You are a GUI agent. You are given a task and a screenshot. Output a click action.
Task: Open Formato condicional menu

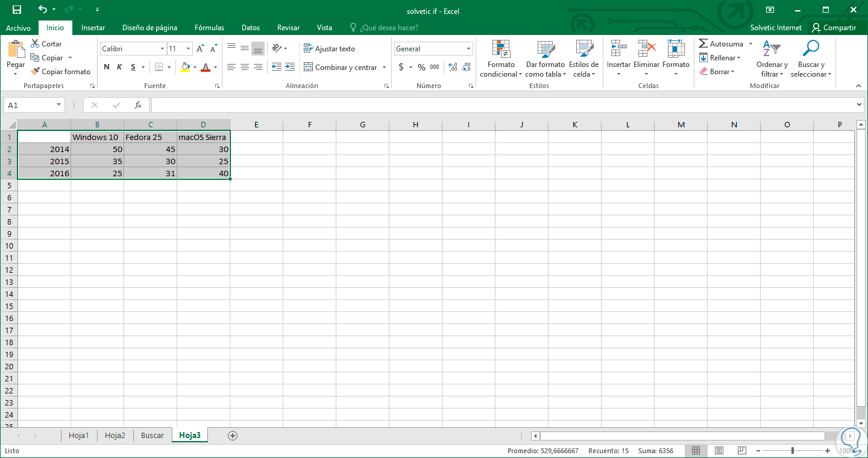[x=501, y=59]
